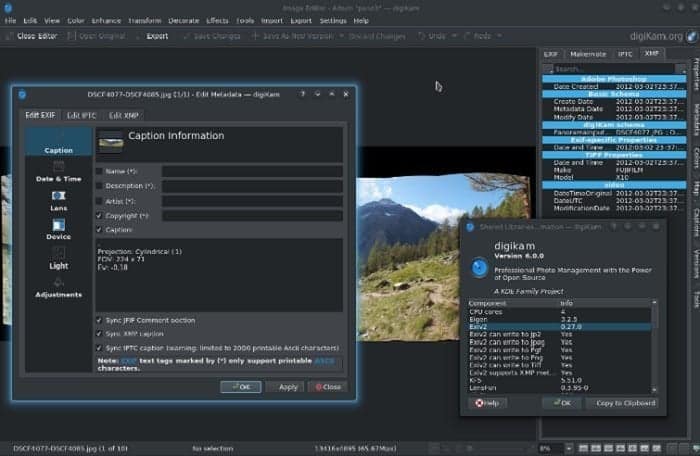The width and height of the screenshot is (700, 456).
Task: Collapse the Basic Schema metadata group
Action: tap(614, 94)
